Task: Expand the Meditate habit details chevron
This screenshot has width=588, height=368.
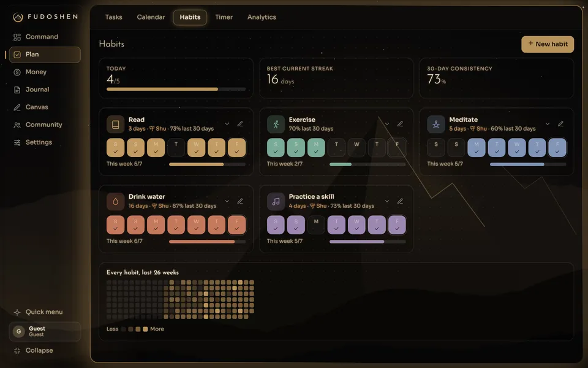Action: pos(548,124)
